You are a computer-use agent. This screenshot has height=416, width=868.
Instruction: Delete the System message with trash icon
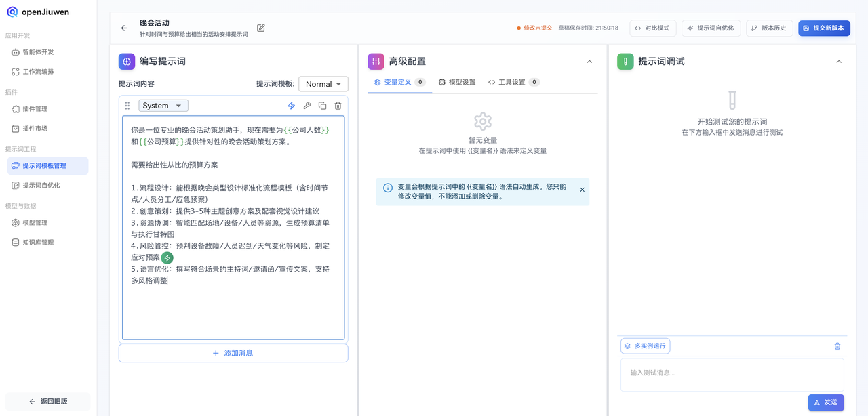click(x=338, y=106)
